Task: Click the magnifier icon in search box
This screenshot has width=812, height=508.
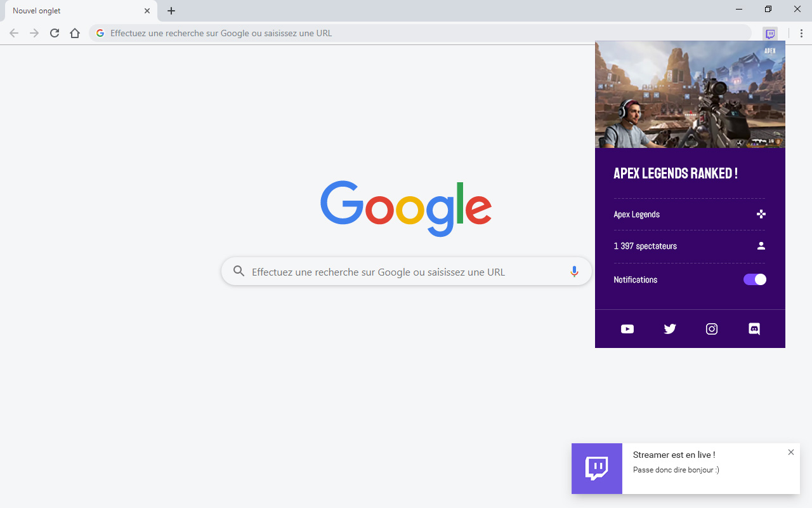Action: (x=239, y=272)
